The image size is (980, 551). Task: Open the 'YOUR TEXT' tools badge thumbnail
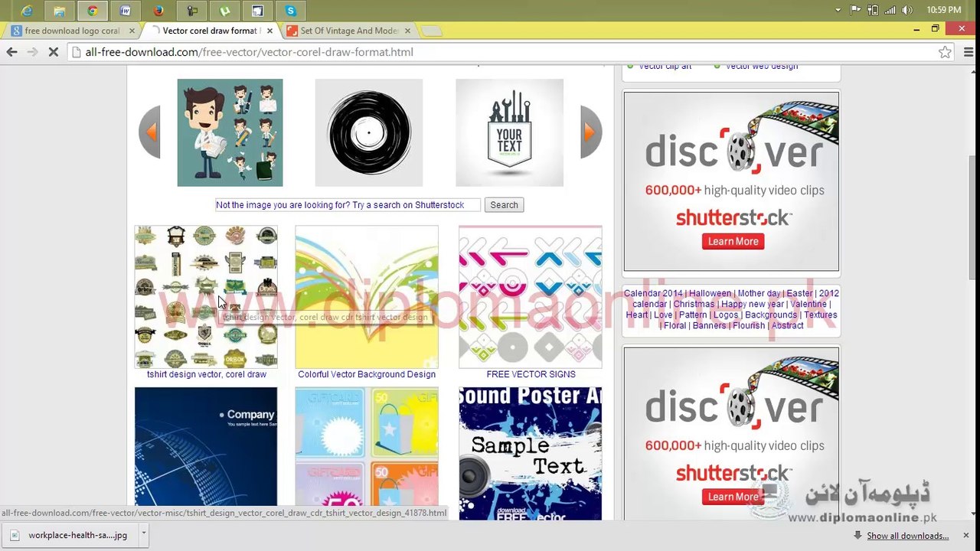pyautogui.click(x=509, y=132)
